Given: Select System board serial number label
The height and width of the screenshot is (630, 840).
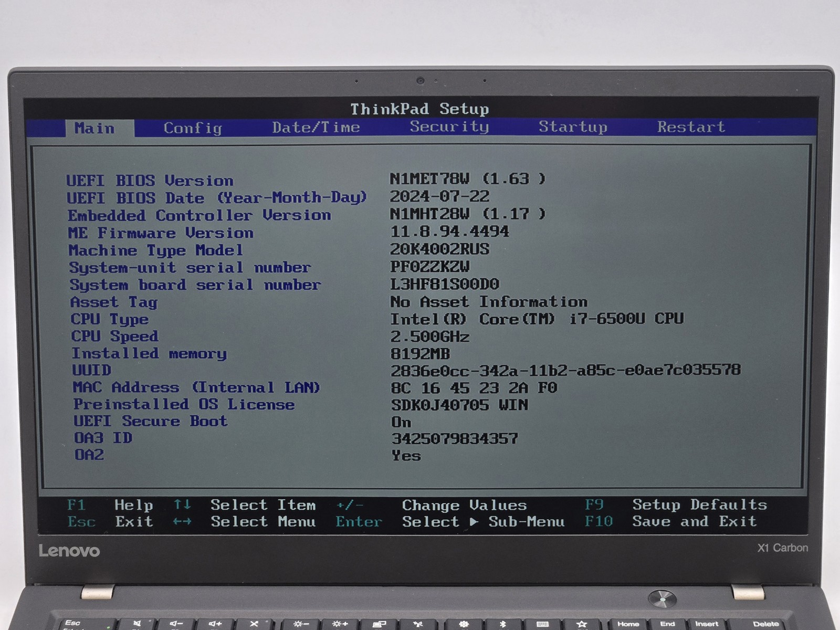Looking at the screenshot, I should [x=195, y=285].
